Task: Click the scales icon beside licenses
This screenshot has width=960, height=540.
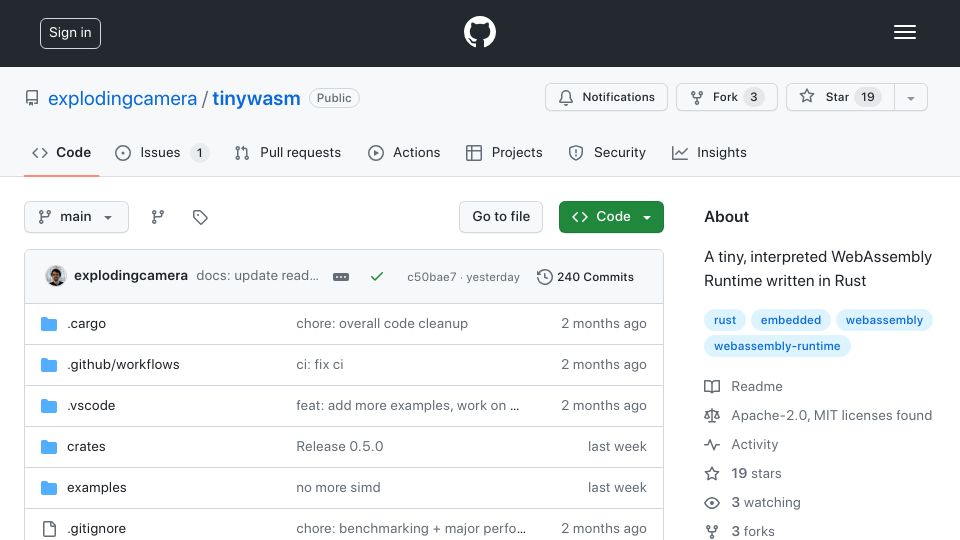Action: click(711, 416)
